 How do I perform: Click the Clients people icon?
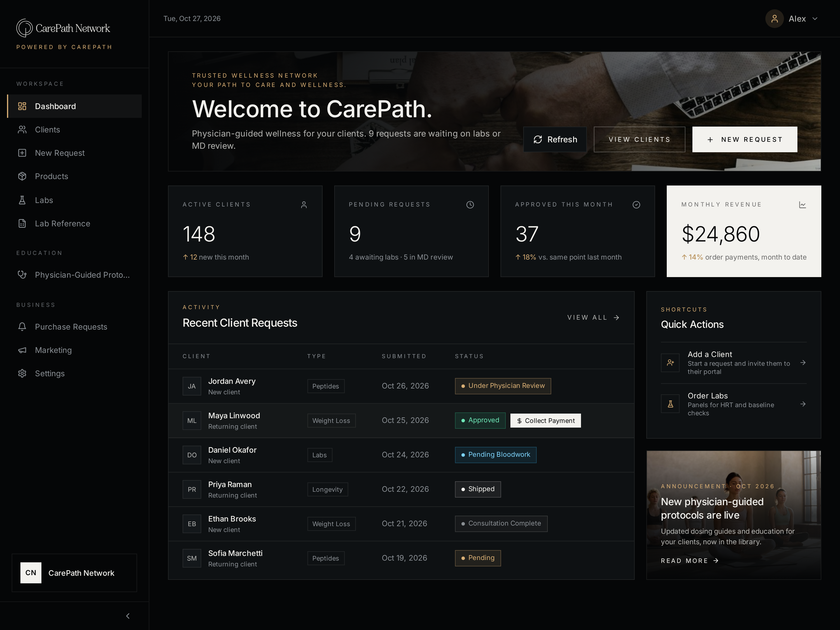tap(22, 129)
